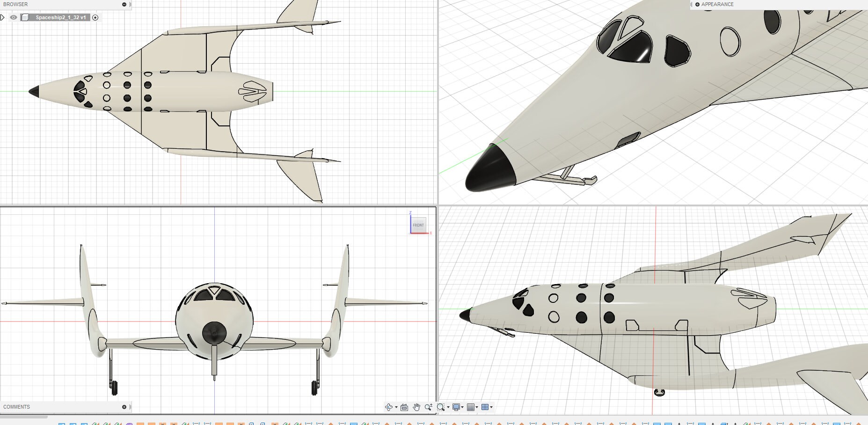This screenshot has width=868, height=425.
Task: Use the Zoom Window tool
Action: 440,407
